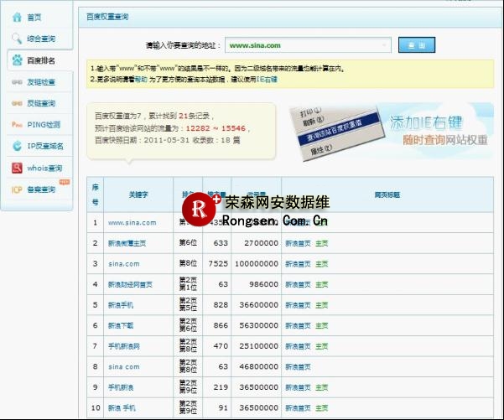Open the 反链查询 sidebar icon
This screenshot has height=420, width=504.
click(x=17, y=103)
